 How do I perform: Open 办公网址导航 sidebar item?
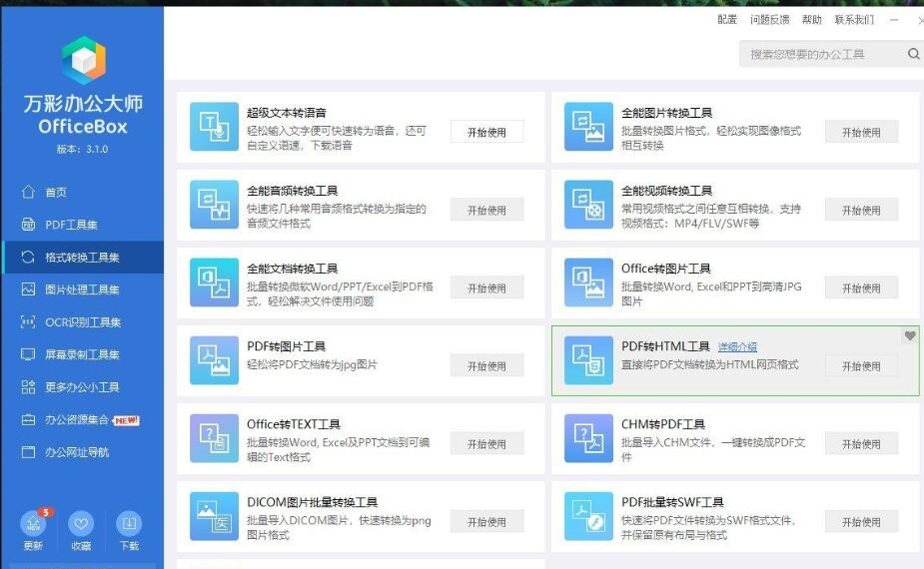coord(83,452)
